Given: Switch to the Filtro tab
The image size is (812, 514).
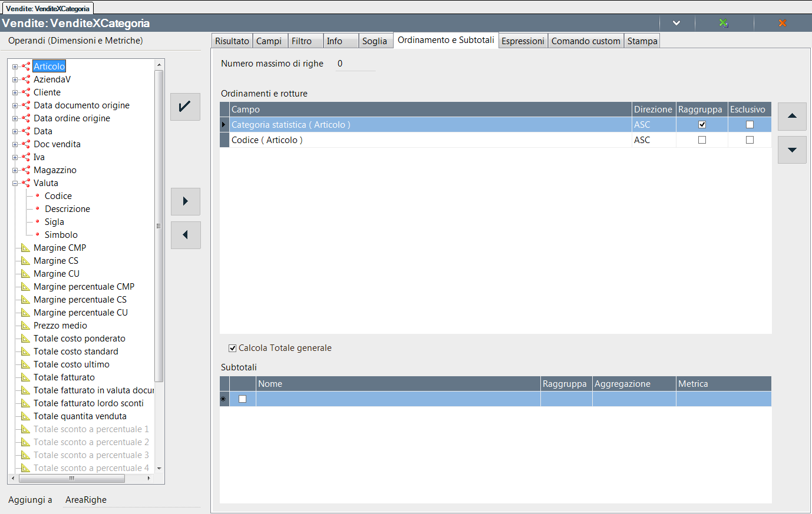Looking at the screenshot, I should pos(302,41).
